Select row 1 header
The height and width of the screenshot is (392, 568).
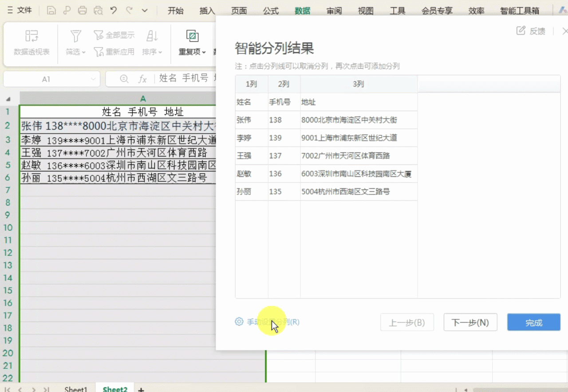[8, 111]
